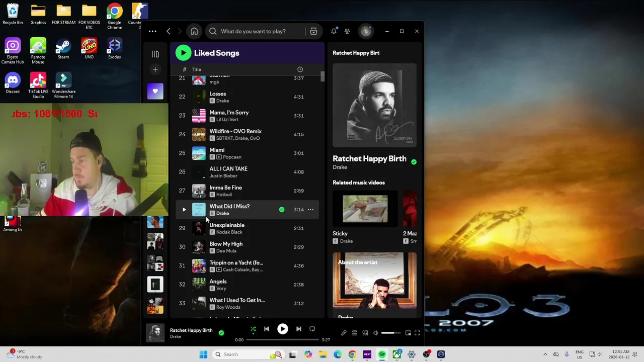Open lyrics microphone icon
The height and width of the screenshot is (362, 644).
point(344,333)
